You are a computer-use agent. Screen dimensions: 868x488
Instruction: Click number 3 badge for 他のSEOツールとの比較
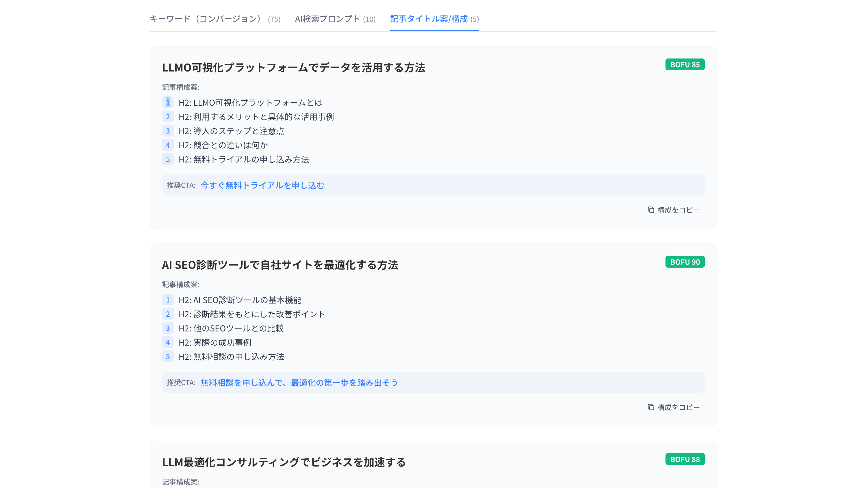tap(168, 328)
